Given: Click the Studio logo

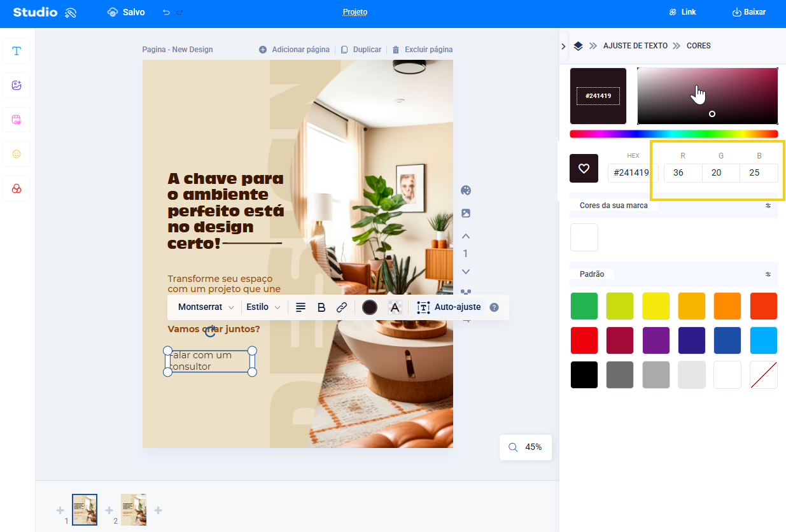Looking at the screenshot, I should [45, 12].
